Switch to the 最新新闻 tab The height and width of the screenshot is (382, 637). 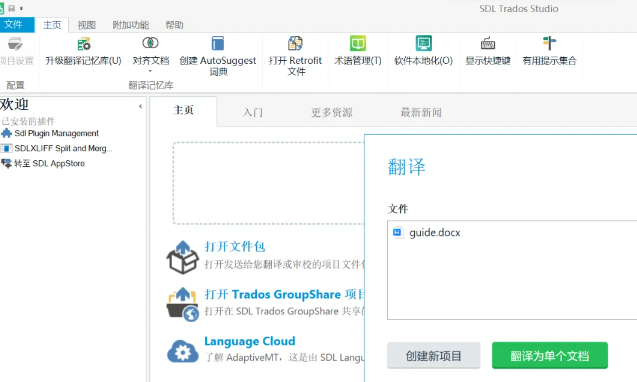point(421,112)
